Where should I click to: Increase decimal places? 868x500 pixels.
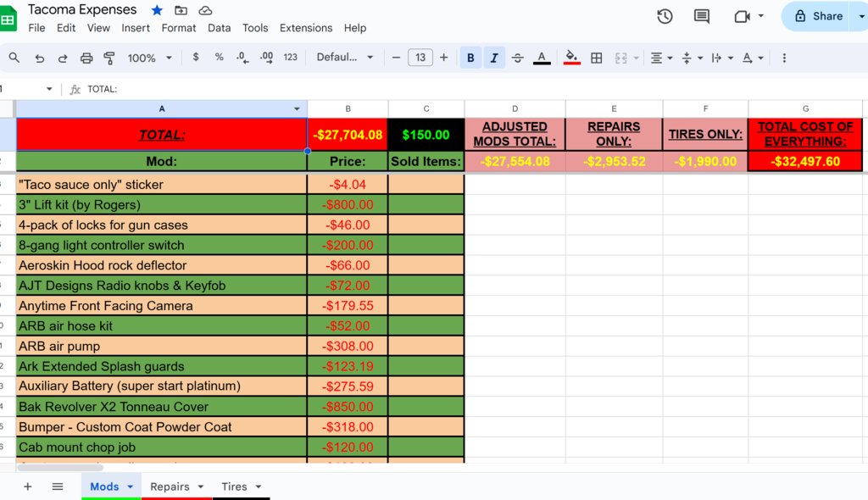(266, 57)
